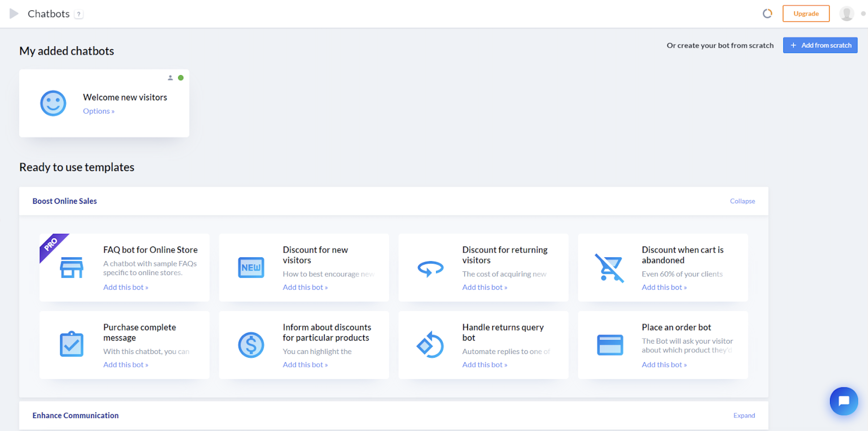The image size is (868, 431).
Task: Open the user avatar profile menu
Action: tap(846, 14)
